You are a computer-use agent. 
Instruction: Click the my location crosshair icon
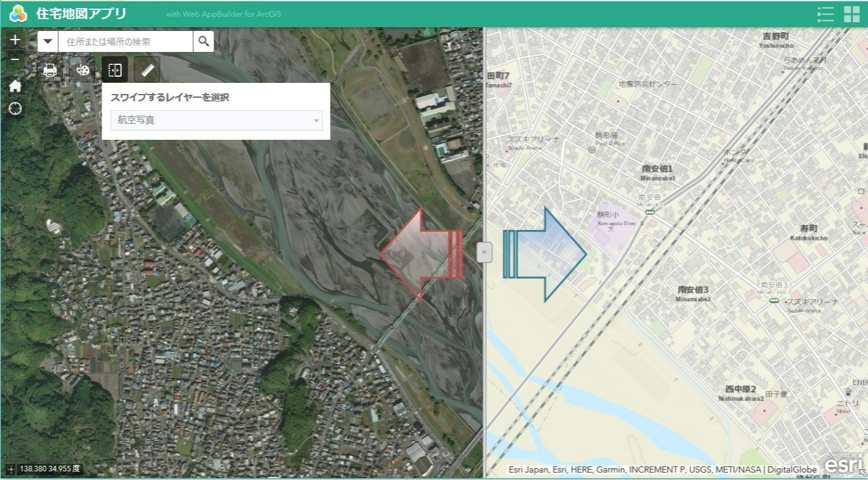click(x=15, y=109)
